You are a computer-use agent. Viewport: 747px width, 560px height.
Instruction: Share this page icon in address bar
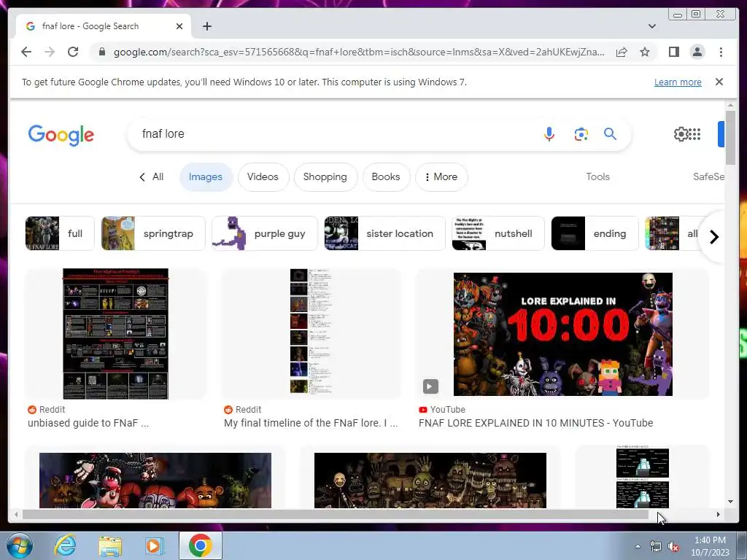(x=622, y=52)
